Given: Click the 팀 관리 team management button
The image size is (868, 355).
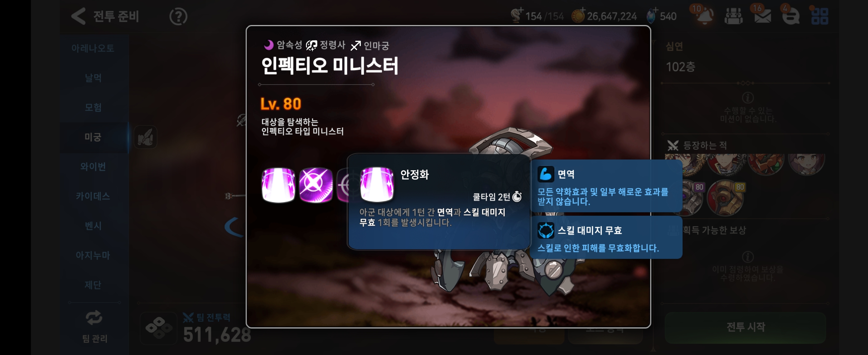Looking at the screenshot, I should click(x=94, y=327).
